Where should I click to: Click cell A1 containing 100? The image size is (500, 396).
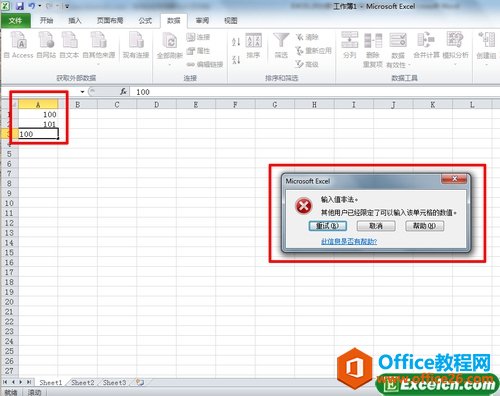pos(38,114)
